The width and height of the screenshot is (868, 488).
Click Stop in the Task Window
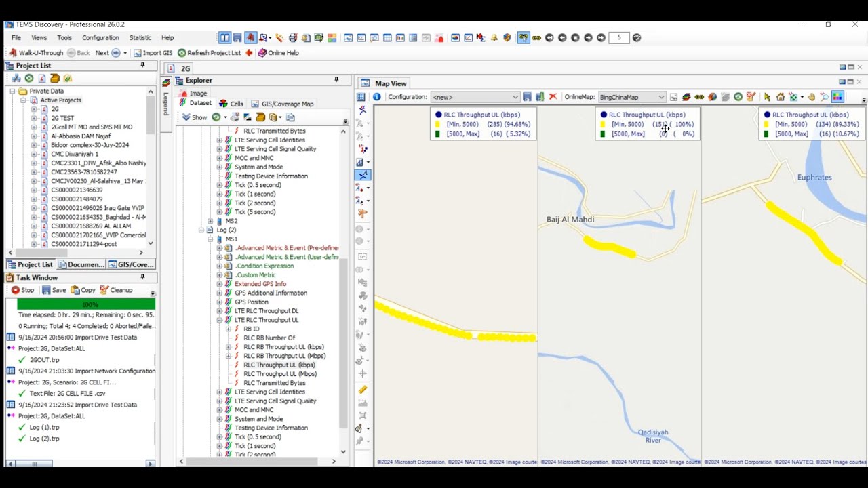22,290
